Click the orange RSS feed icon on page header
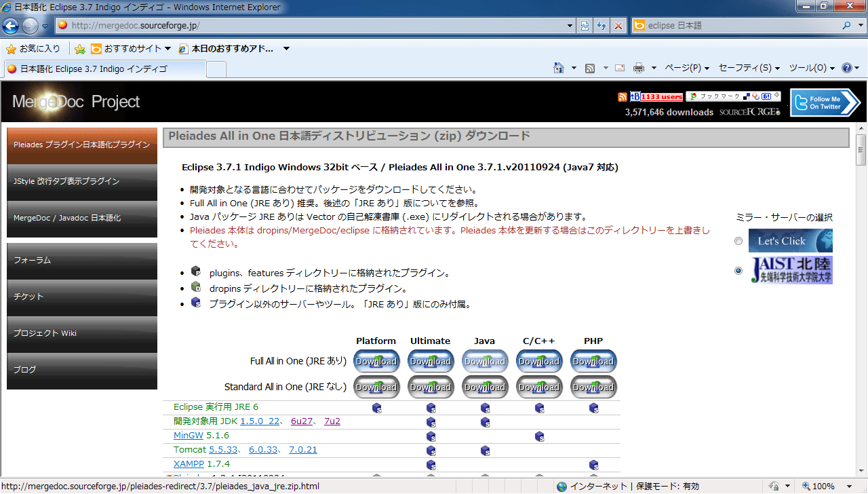Screen dimensions: 868x494 coord(623,97)
